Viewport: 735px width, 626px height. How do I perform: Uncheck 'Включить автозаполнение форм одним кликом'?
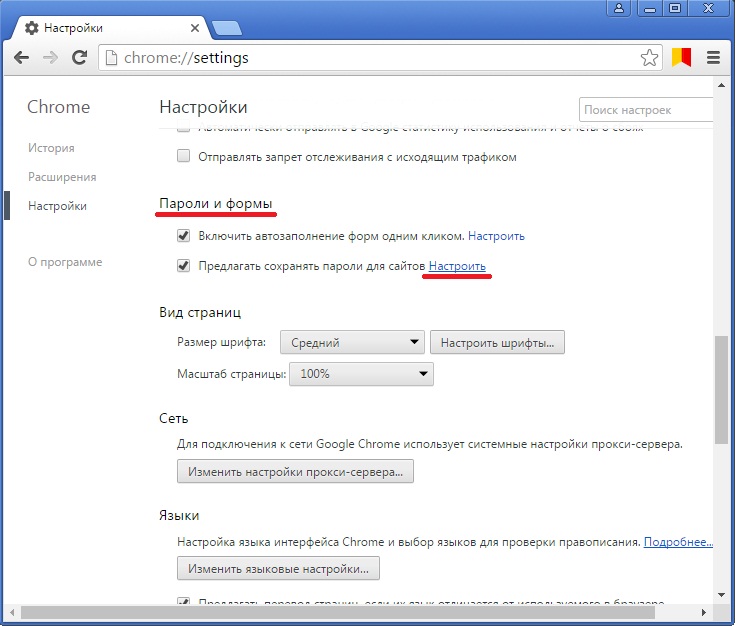click(183, 236)
